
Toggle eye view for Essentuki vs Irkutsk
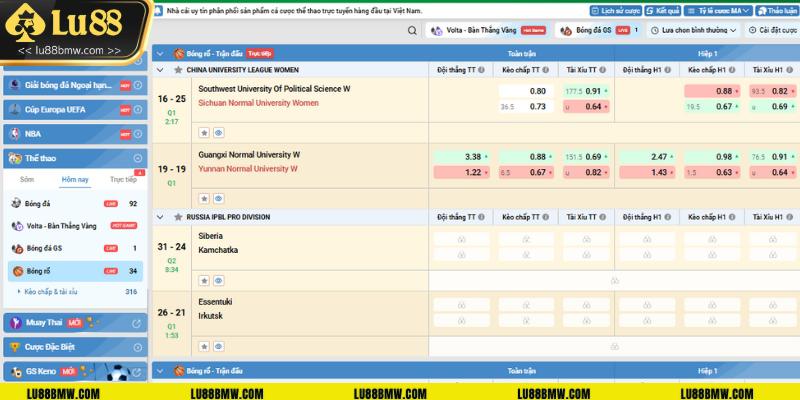[218, 346]
